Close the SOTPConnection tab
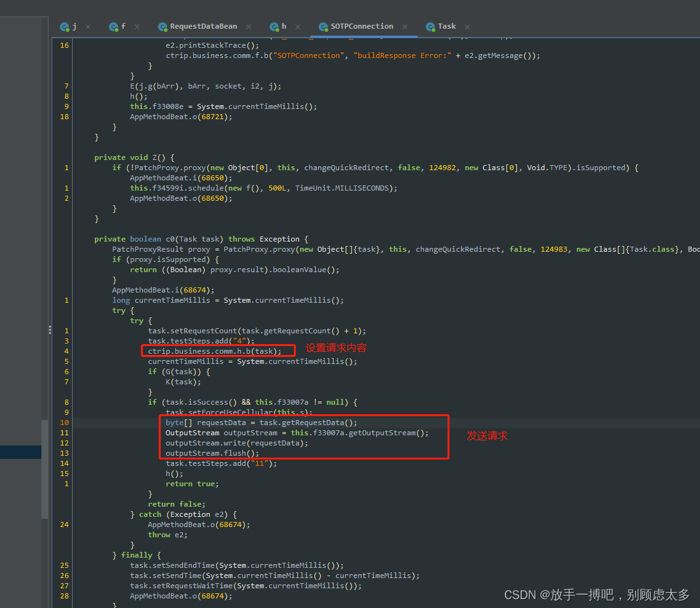Image resolution: width=700 pixels, height=608 pixels. (405, 27)
